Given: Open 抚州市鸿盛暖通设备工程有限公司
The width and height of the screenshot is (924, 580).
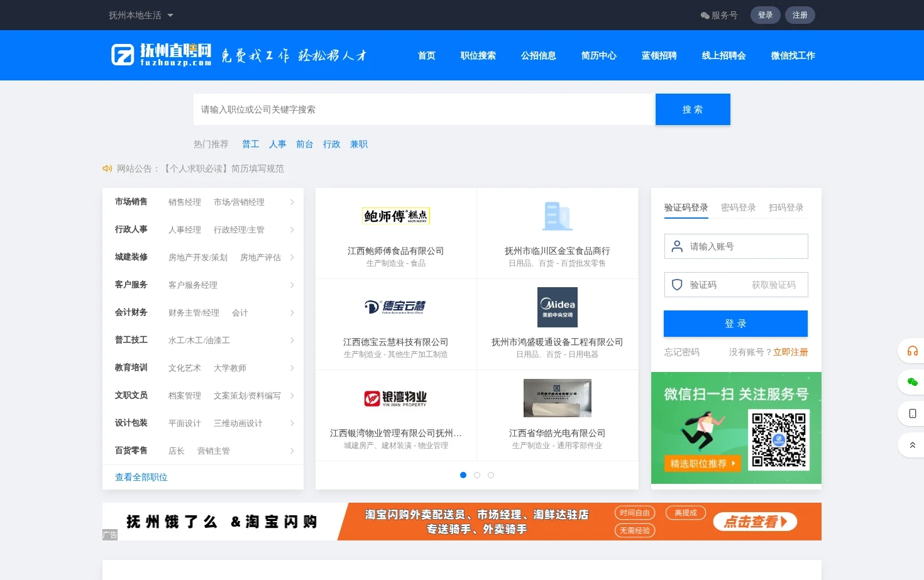Looking at the screenshot, I should click(558, 342).
